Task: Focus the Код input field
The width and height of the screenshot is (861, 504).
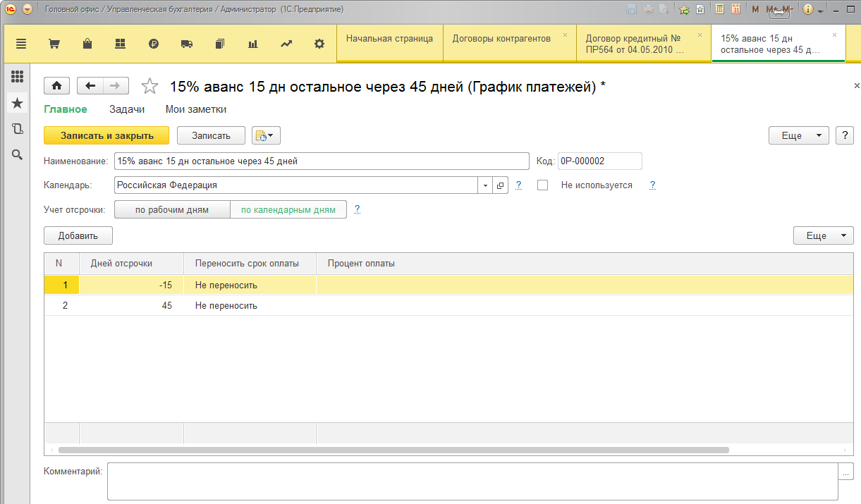Action: (600, 161)
